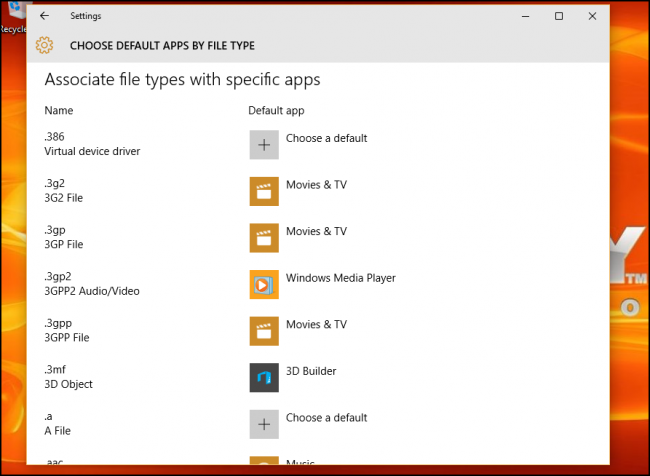This screenshot has height=476, width=650.
Task: Maximize the Settings window
Action: click(559, 16)
